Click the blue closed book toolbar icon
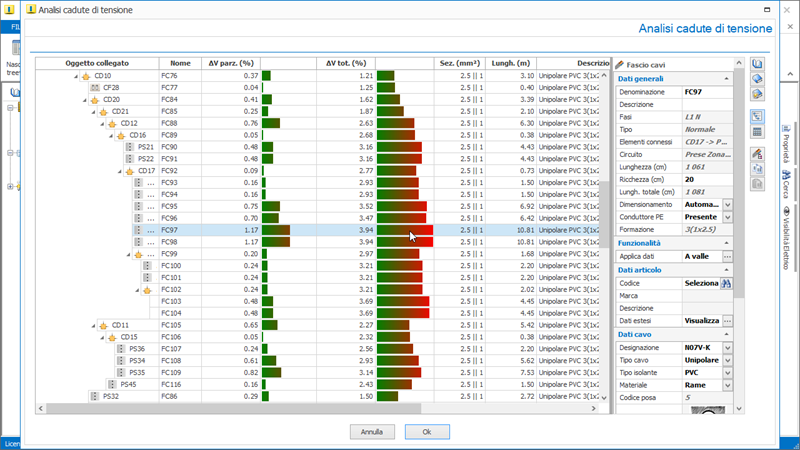This screenshot has height=450, width=800. tap(757, 79)
